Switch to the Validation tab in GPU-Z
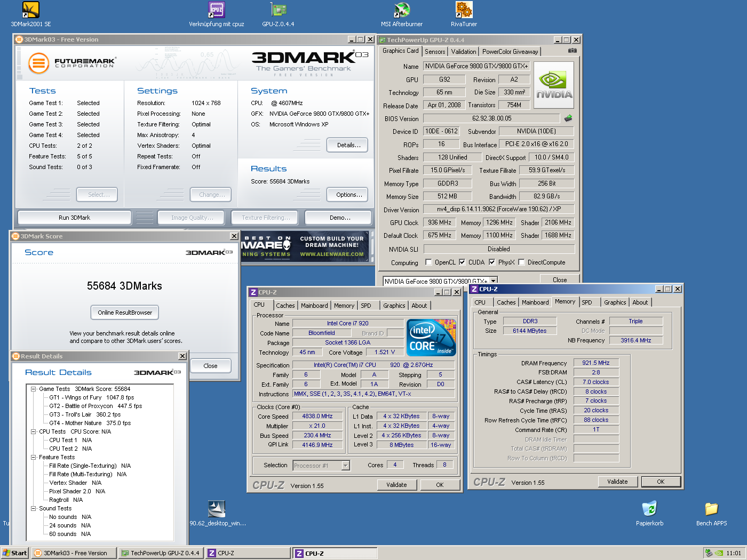This screenshot has width=747, height=560. pos(464,52)
